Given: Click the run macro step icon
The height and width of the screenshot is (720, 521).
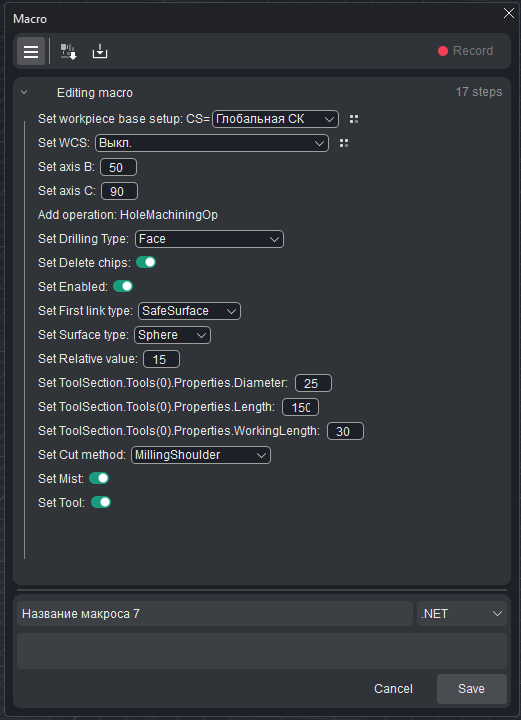Looking at the screenshot, I should pyautogui.click(x=69, y=51).
